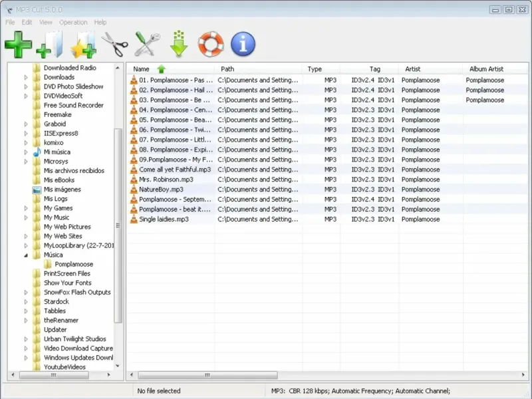Select the Free Sound Recorder folder
The image size is (532, 399).
click(x=74, y=106)
